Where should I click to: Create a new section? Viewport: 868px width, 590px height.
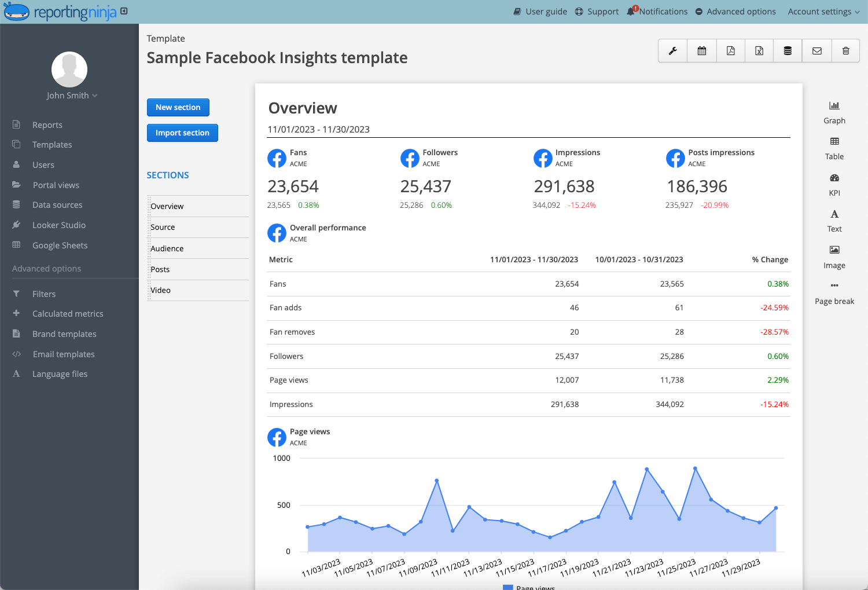click(178, 107)
